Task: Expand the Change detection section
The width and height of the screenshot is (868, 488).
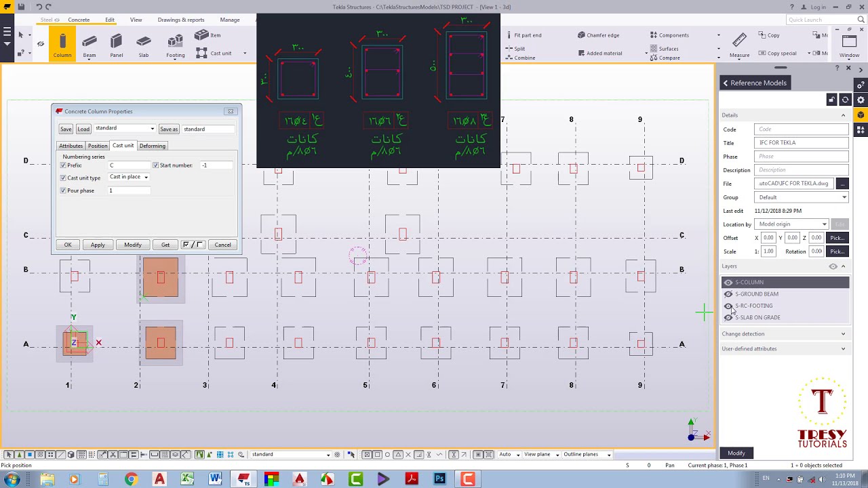Action: tap(785, 333)
